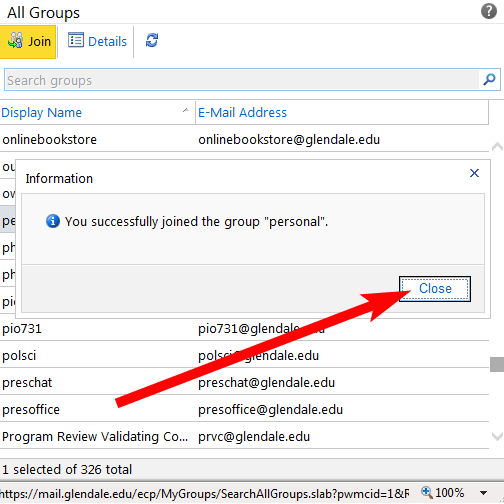
Task: Open the zoom level dropdown arrow
Action: [483, 493]
